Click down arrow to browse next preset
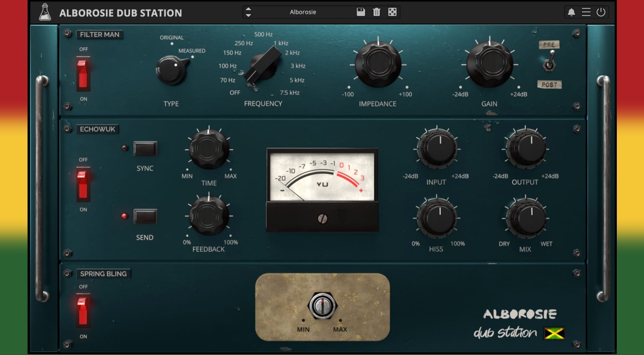Viewport: 644px width, 355px height. [x=248, y=15]
